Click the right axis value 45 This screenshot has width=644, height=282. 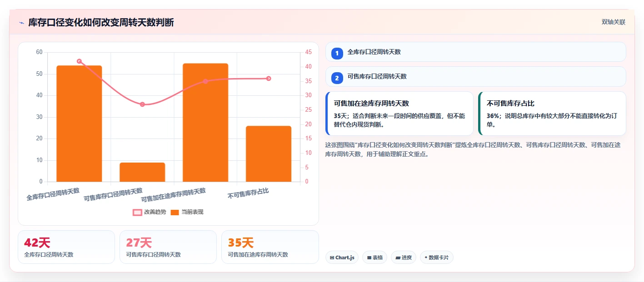309,52
